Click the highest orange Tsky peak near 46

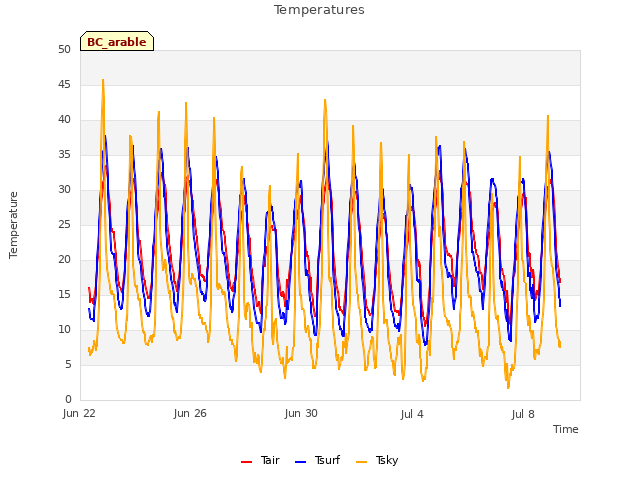click(x=103, y=80)
